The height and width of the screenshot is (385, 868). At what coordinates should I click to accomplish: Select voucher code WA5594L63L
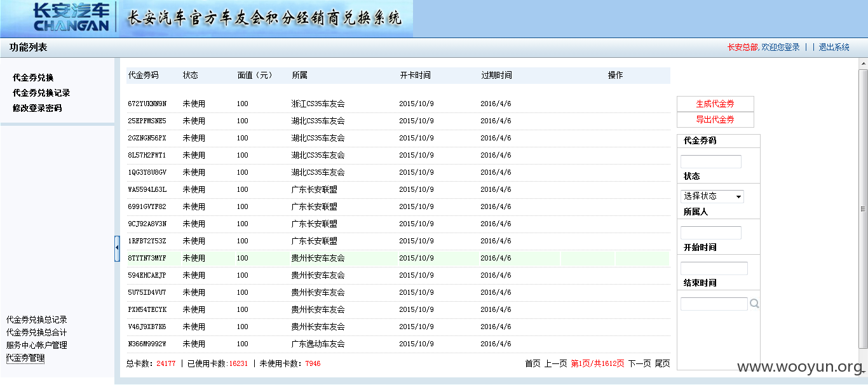[147, 189]
